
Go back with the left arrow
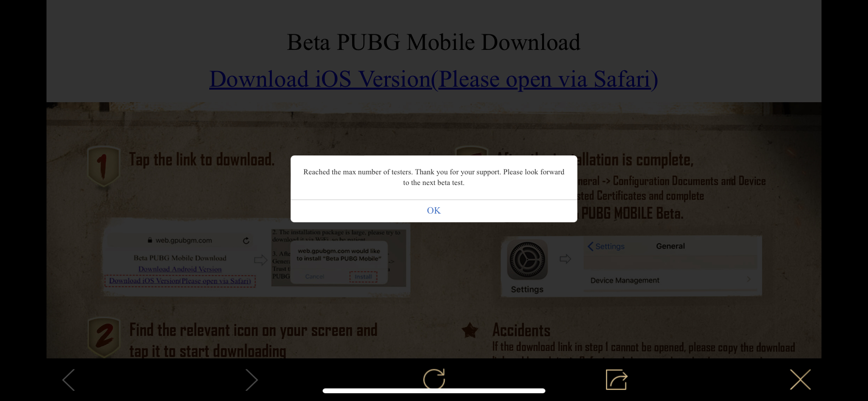[x=69, y=380]
